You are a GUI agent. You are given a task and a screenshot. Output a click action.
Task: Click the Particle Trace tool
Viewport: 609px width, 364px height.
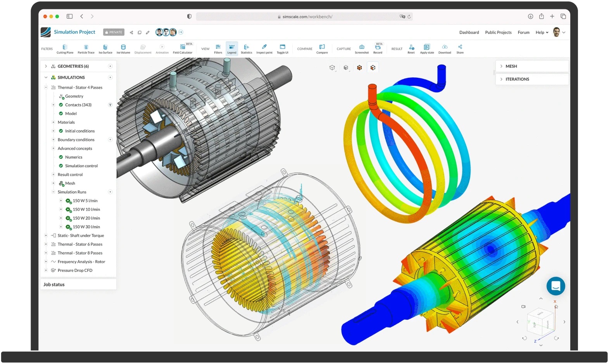(86, 49)
